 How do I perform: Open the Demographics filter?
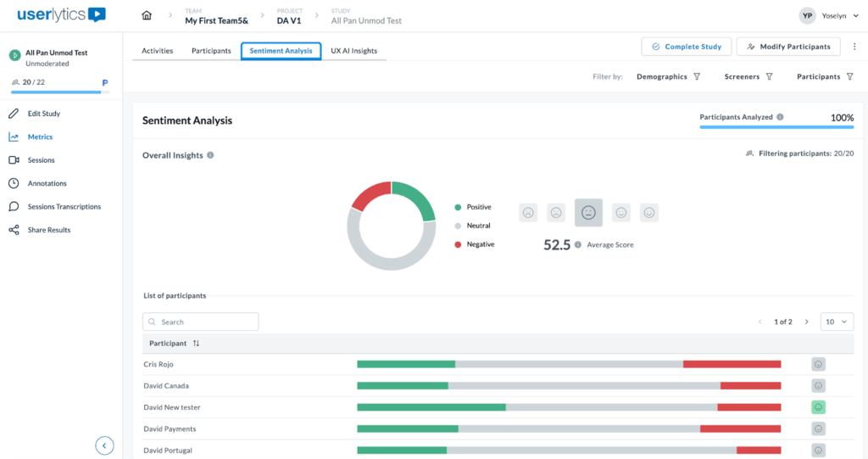click(668, 76)
